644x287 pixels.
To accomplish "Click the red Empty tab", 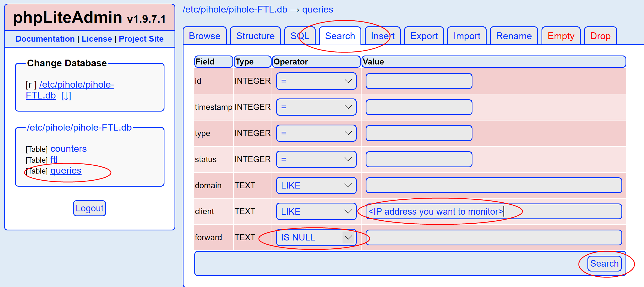I will (x=561, y=36).
